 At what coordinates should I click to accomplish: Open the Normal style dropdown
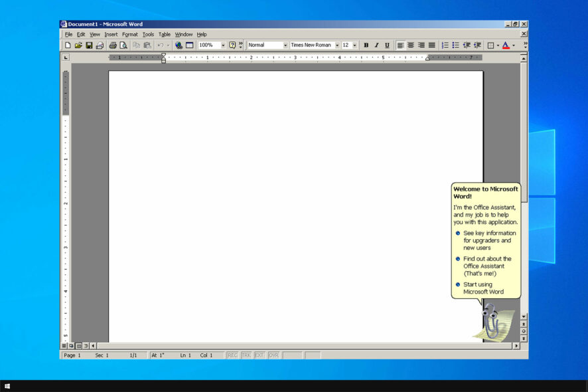[x=285, y=45]
